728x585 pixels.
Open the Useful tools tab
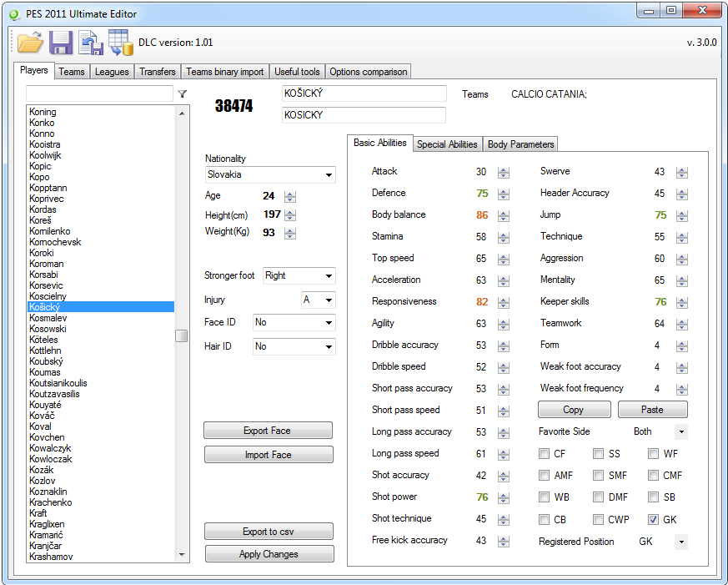point(297,72)
